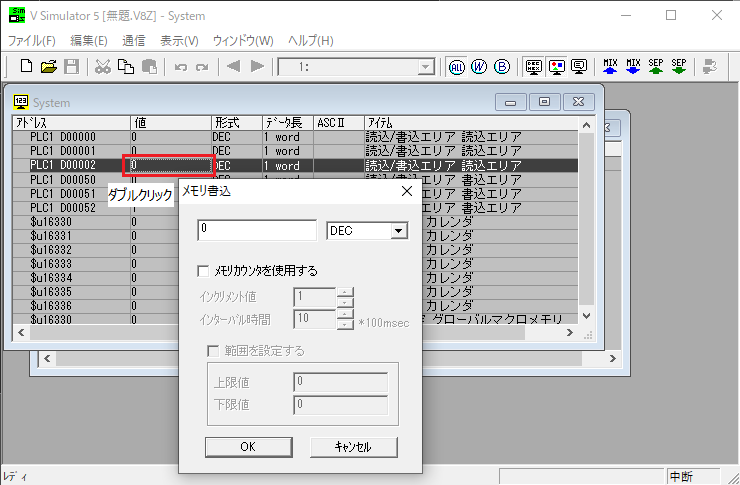Click the circled W toolbar icon
740x485 pixels.
point(479,67)
